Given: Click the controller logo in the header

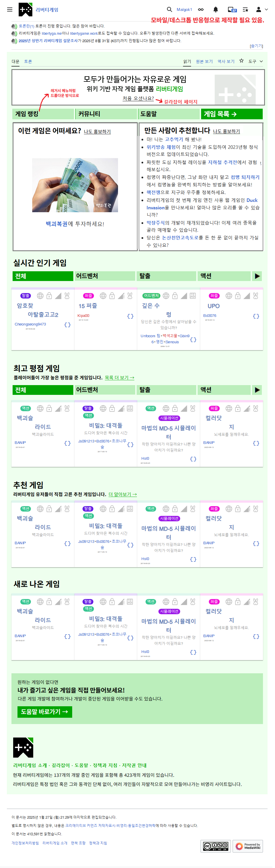Looking at the screenshot, I should coord(25,9).
